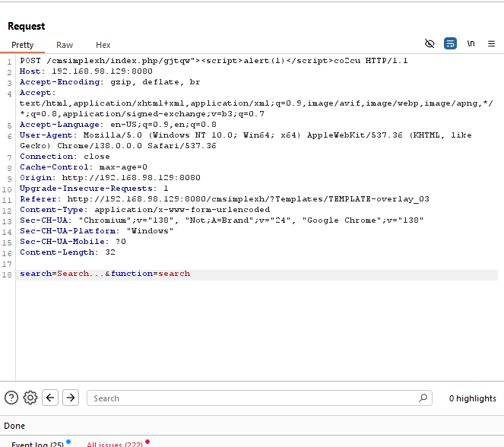Open the request editor hamburger menu
The height and width of the screenshot is (447, 504).
(491, 43)
